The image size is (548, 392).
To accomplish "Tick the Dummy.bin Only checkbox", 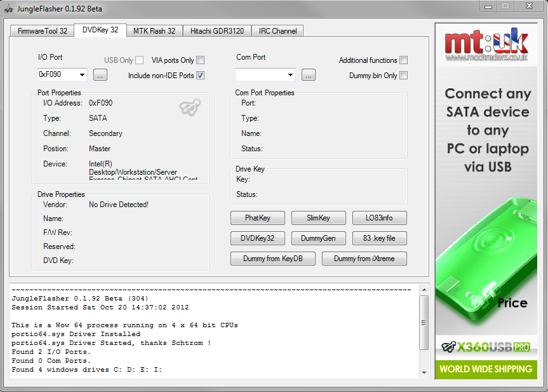I will [404, 75].
